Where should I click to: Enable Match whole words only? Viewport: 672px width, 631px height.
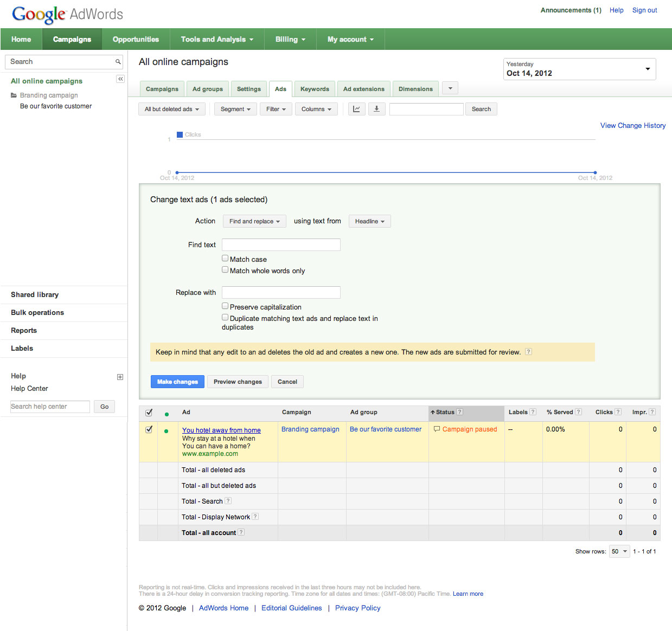(x=225, y=269)
